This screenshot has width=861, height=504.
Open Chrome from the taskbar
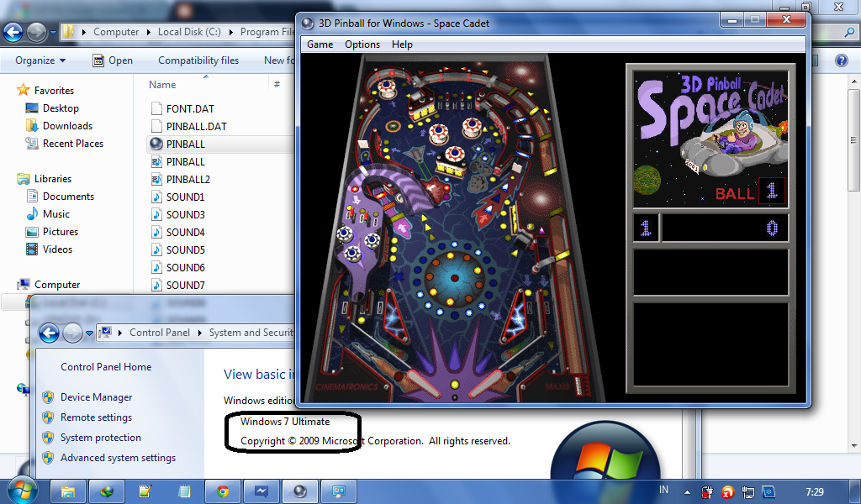pos(222,491)
